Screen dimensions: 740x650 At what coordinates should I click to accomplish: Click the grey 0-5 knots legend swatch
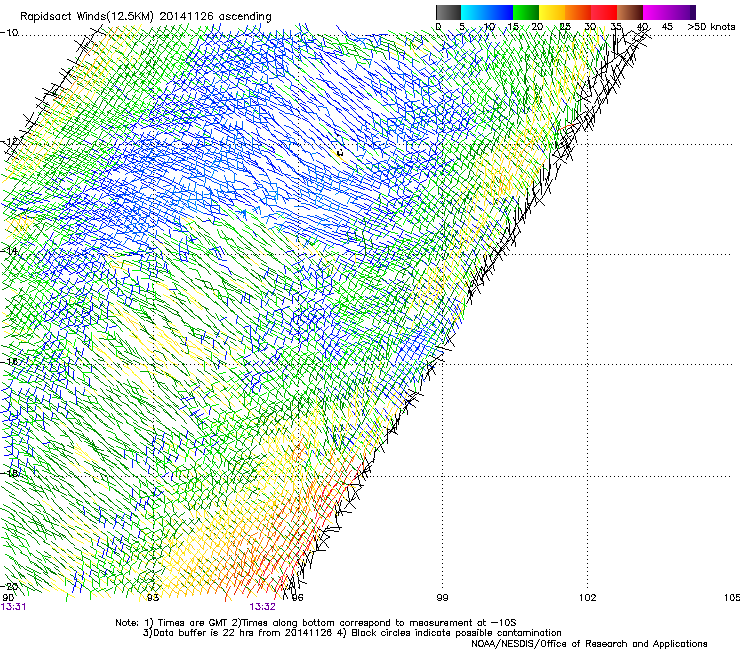click(x=448, y=12)
